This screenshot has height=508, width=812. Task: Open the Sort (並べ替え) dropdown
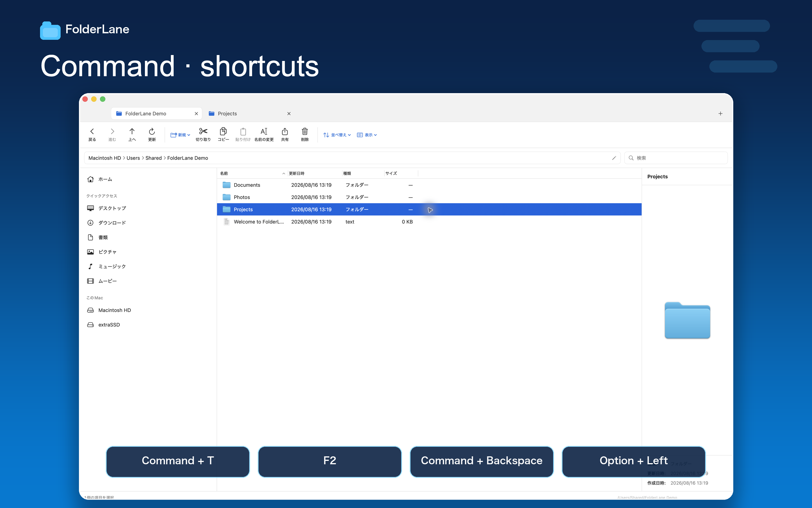(x=337, y=135)
